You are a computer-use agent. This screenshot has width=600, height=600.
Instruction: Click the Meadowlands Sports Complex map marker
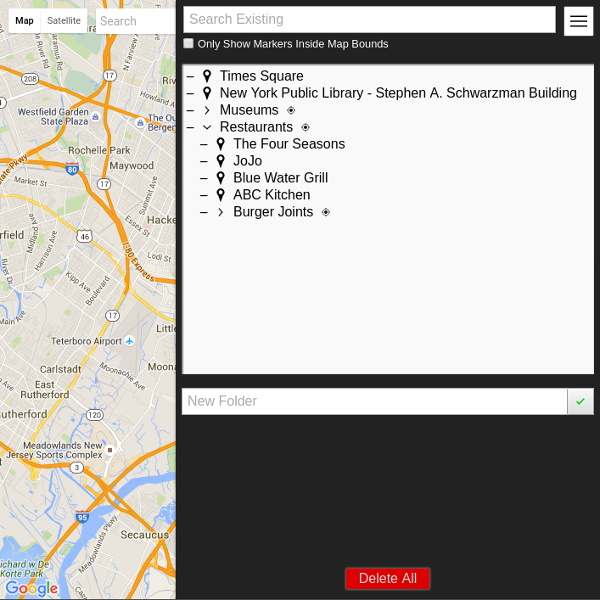110,450
